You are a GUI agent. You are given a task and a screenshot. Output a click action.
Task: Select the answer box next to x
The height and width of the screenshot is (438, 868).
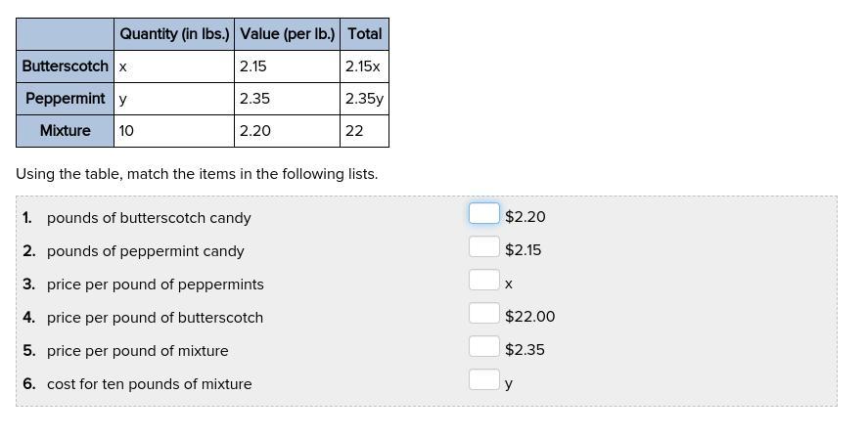pos(483,280)
